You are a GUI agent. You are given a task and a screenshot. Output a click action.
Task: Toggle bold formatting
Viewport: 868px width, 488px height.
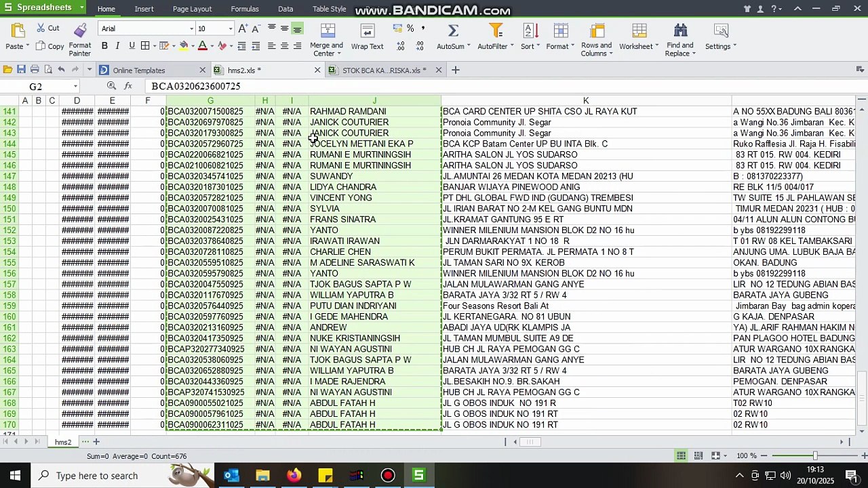104,46
